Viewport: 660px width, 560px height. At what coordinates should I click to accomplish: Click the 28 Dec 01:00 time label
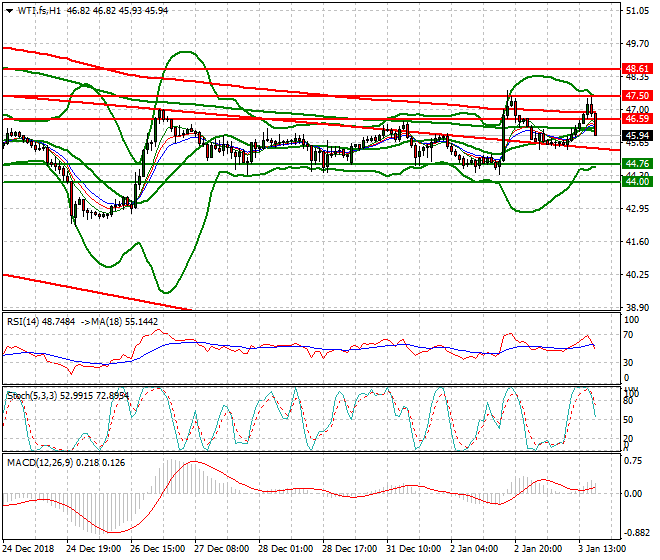(x=285, y=549)
